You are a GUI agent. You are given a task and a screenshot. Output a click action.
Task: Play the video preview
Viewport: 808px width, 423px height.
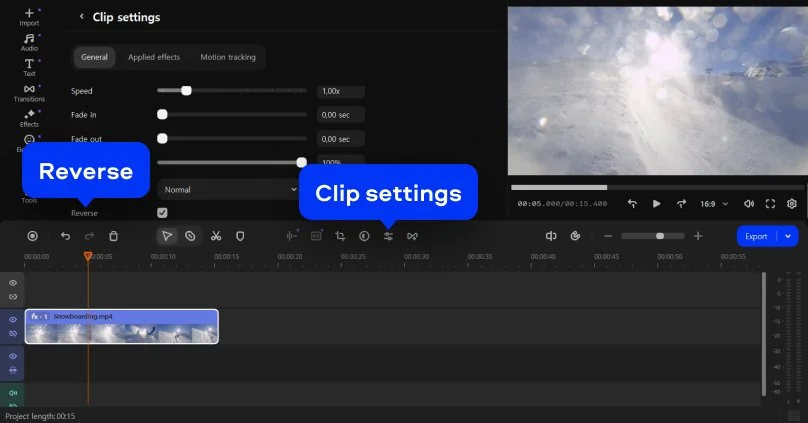tap(656, 203)
